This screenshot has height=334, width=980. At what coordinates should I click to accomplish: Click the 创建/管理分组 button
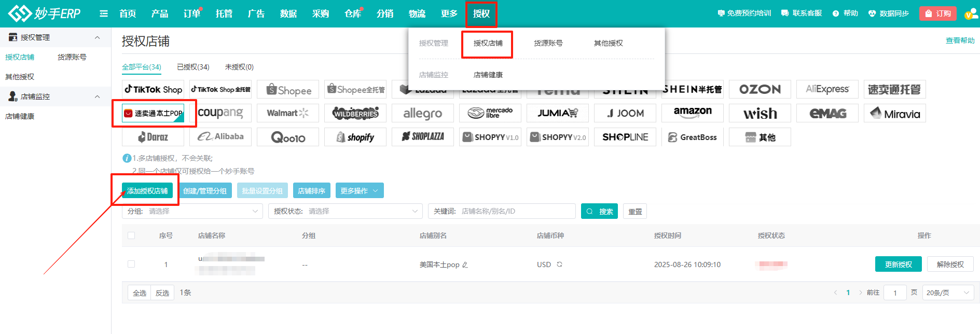205,191
